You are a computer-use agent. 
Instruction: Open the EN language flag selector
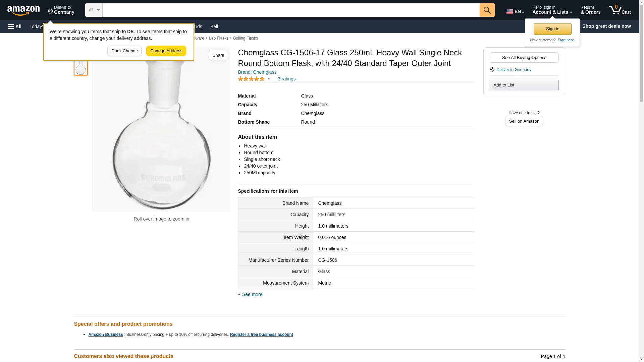(515, 11)
